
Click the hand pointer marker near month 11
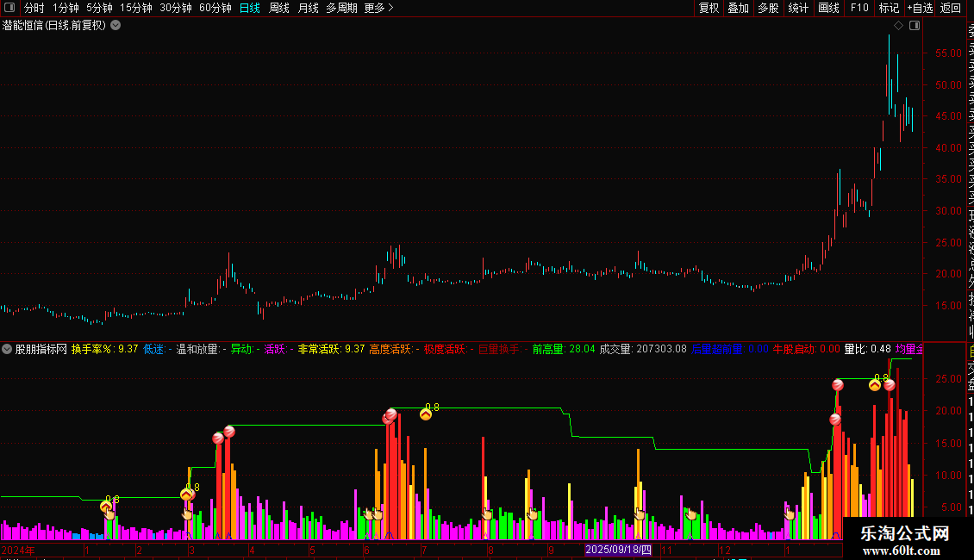click(x=640, y=514)
